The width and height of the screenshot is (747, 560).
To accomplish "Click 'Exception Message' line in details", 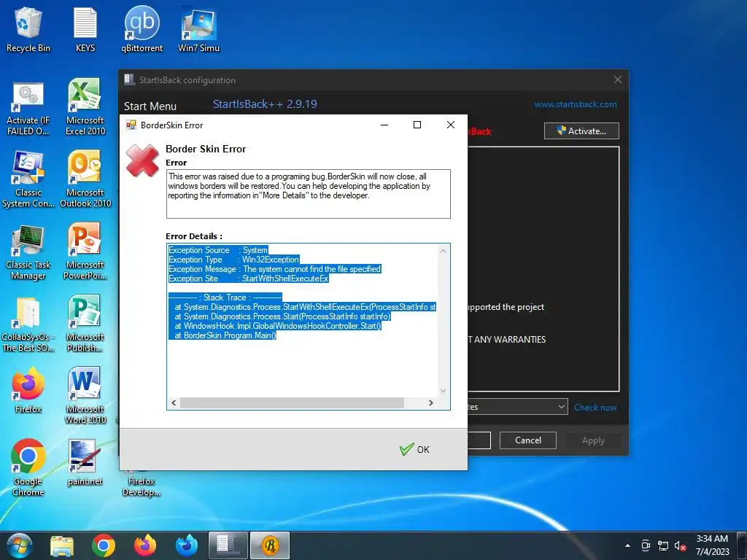I will coord(274,269).
